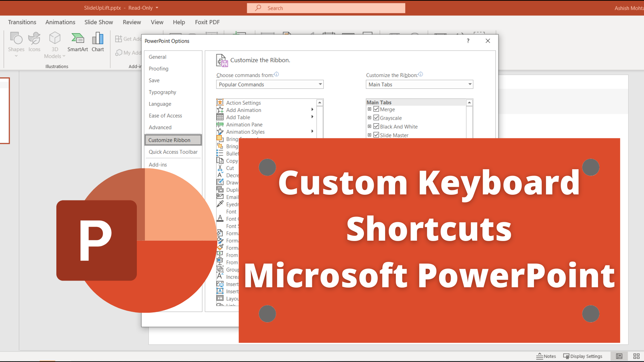644x362 pixels.
Task: Open the Main Tabs dropdown
Action: [419, 84]
